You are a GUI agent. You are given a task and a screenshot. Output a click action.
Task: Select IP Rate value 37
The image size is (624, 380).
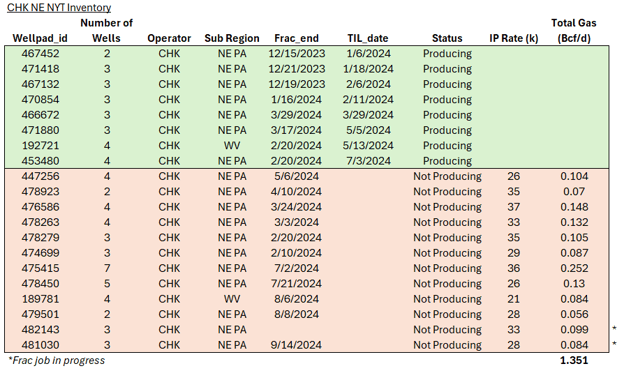[x=513, y=207]
